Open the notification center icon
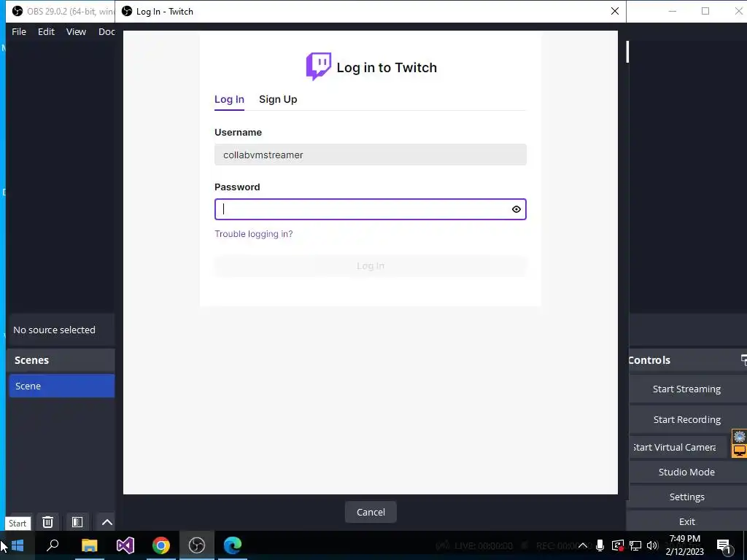 pyautogui.click(x=724, y=546)
